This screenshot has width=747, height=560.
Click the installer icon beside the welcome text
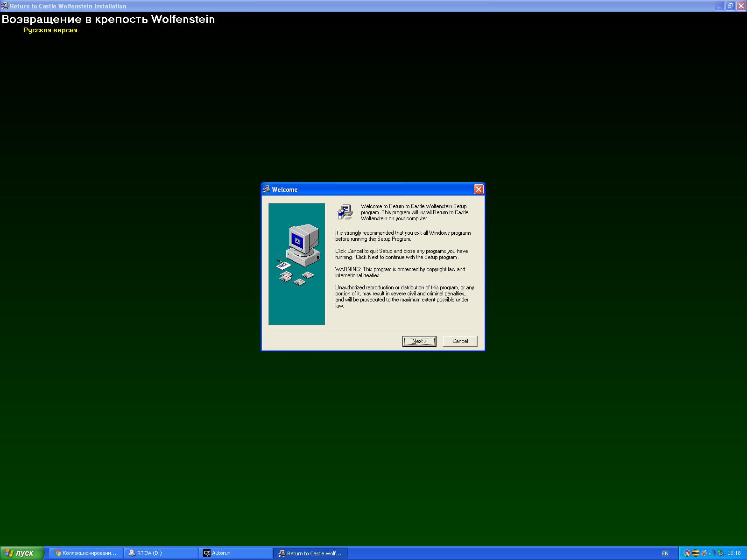[345, 212]
